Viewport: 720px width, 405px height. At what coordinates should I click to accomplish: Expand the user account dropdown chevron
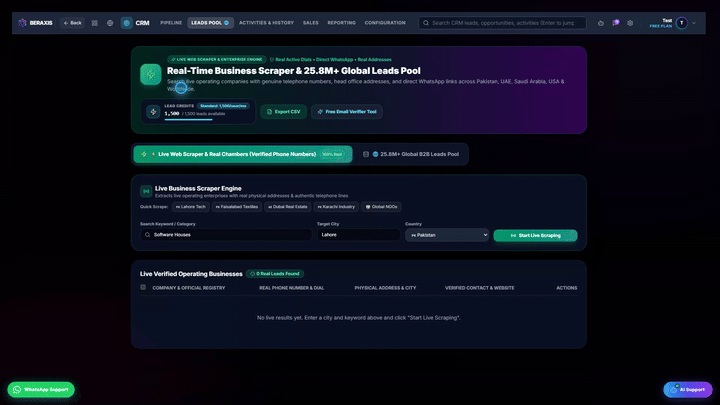[x=694, y=23]
